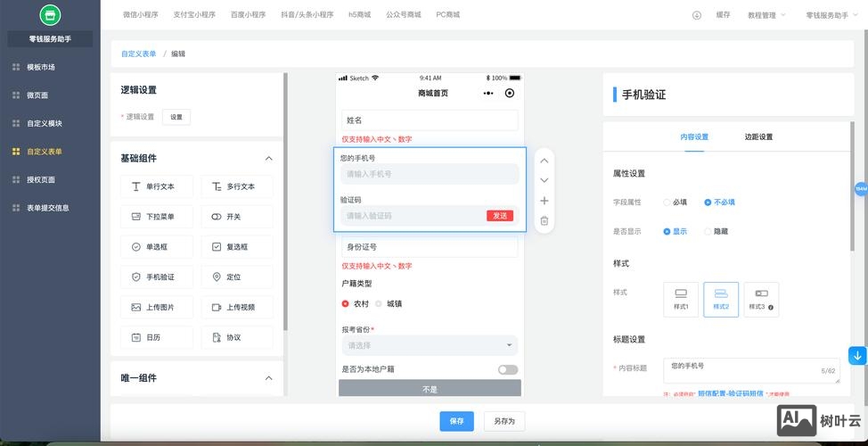The image size is (868, 446).
Task: Click the download circle icon in header
Action: click(697, 15)
